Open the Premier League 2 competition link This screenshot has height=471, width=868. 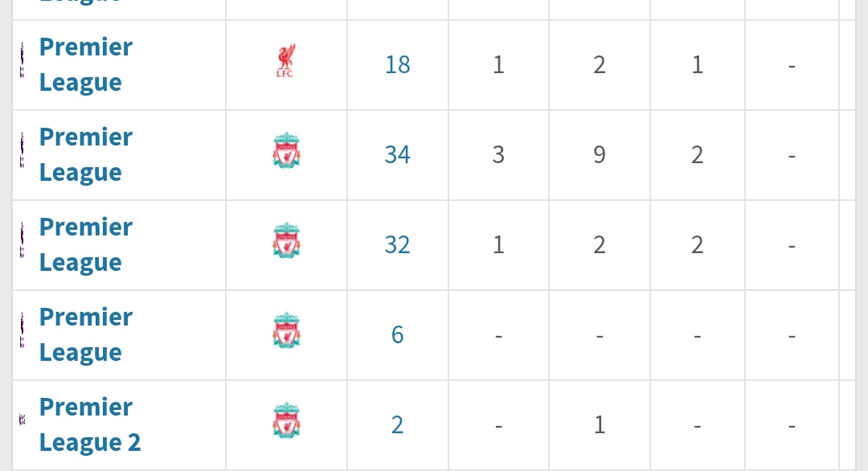[89, 424]
